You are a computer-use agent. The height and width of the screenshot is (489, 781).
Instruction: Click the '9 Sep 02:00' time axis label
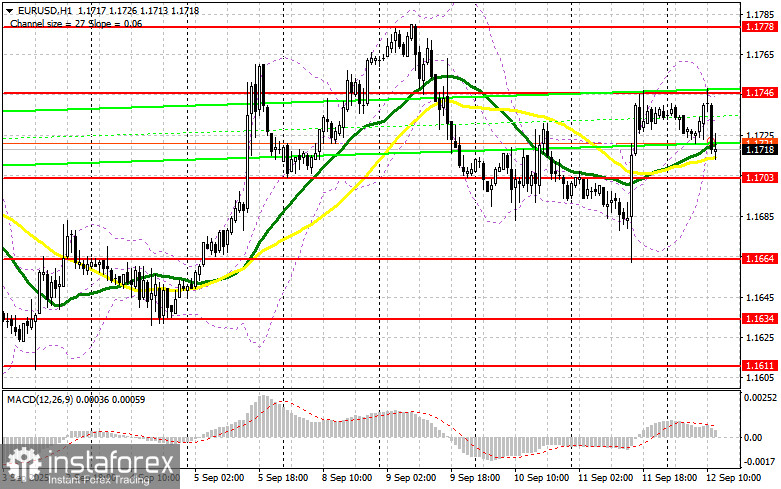point(411,478)
